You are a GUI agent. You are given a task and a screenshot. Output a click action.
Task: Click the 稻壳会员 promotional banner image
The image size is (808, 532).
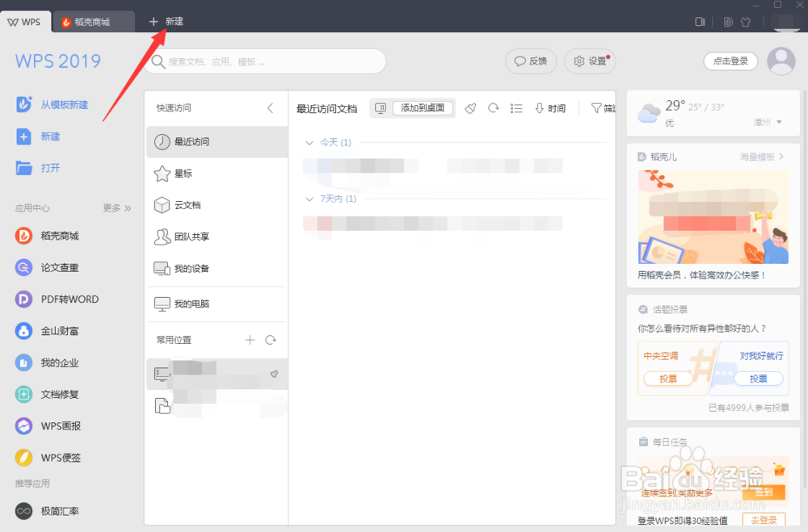713,217
